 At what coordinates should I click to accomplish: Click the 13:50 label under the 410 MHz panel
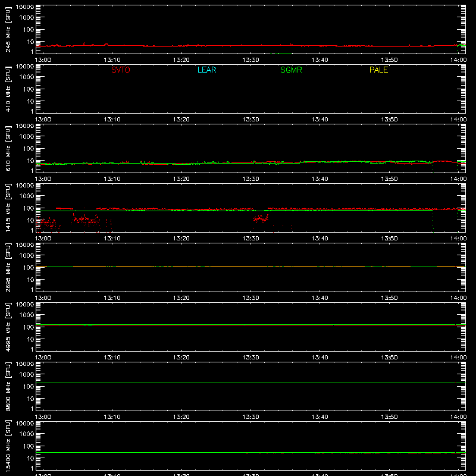point(389,120)
